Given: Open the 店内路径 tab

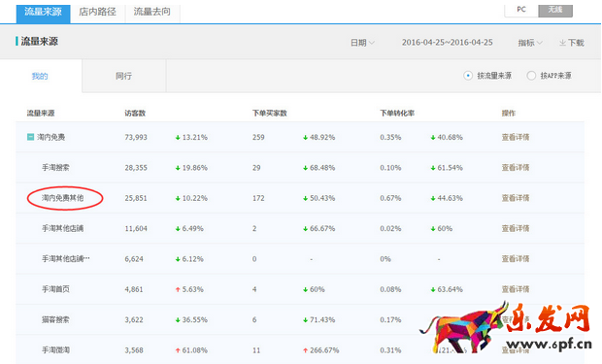Looking at the screenshot, I should pyautogui.click(x=97, y=12).
